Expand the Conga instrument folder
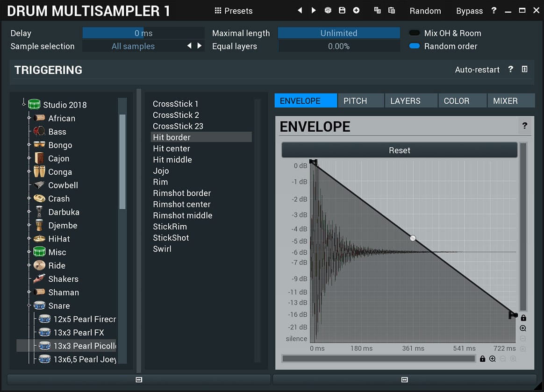 pyautogui.click(x=29, y=172)
